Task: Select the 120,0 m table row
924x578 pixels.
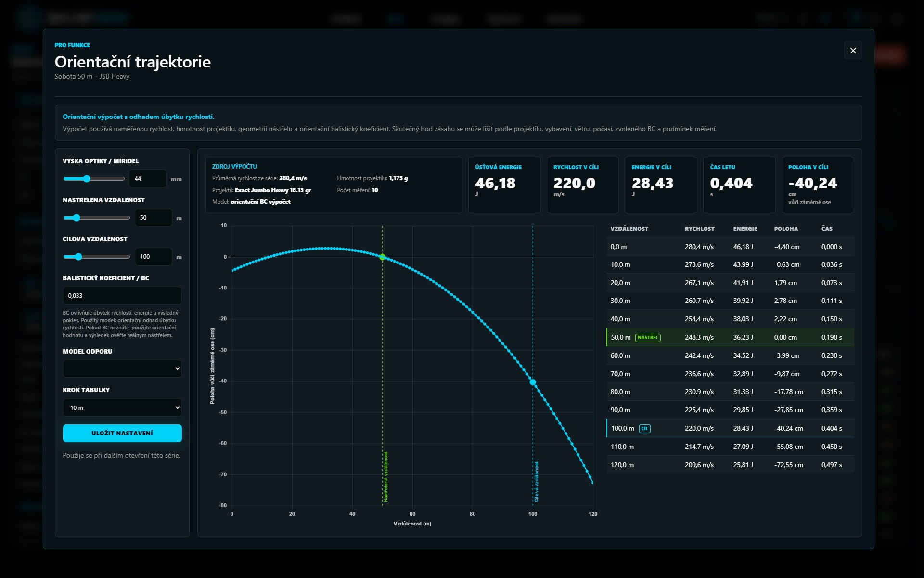Action: (x=730, y=465)
